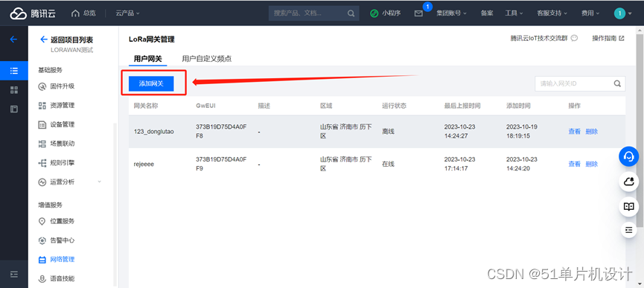The width and height of the screenshot is (644, 288).
Task: Expand the 运营分析 submenu chevron
Action: 100,182
